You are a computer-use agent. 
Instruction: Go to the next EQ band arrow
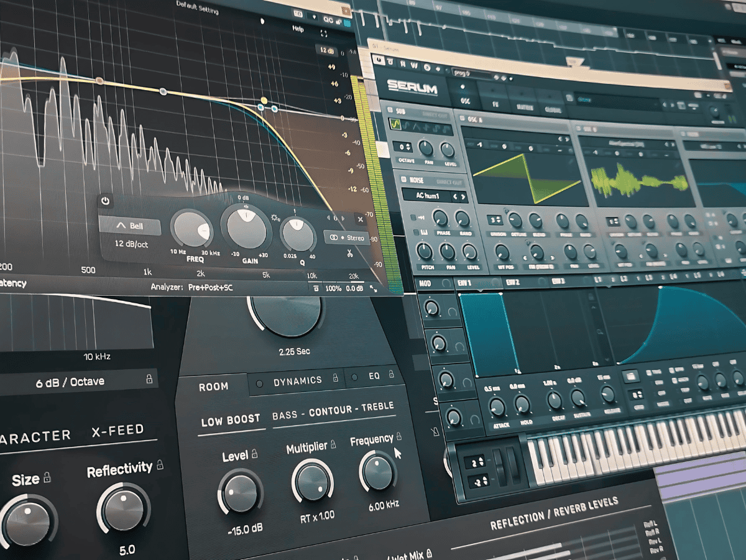(343, 218)
